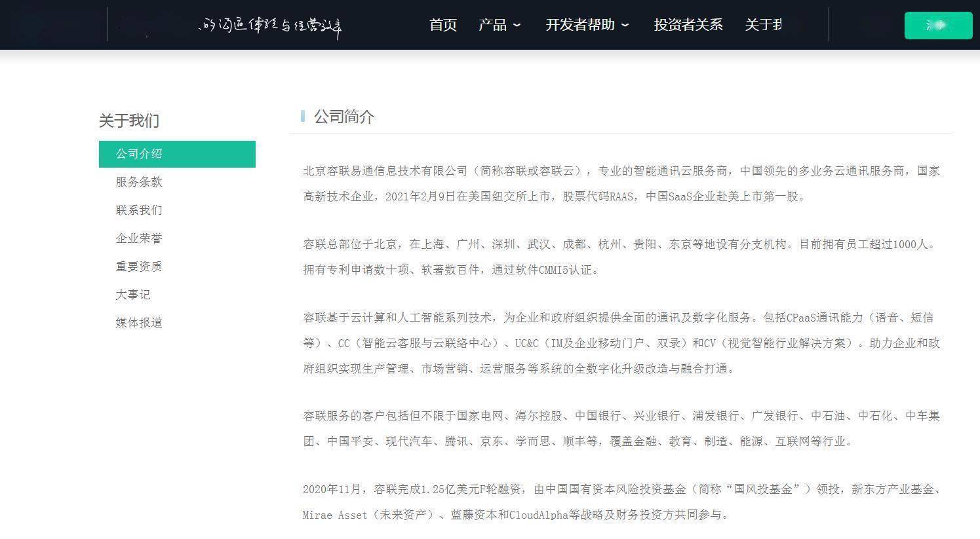Go to the 首页 home page

click(443, 25)
